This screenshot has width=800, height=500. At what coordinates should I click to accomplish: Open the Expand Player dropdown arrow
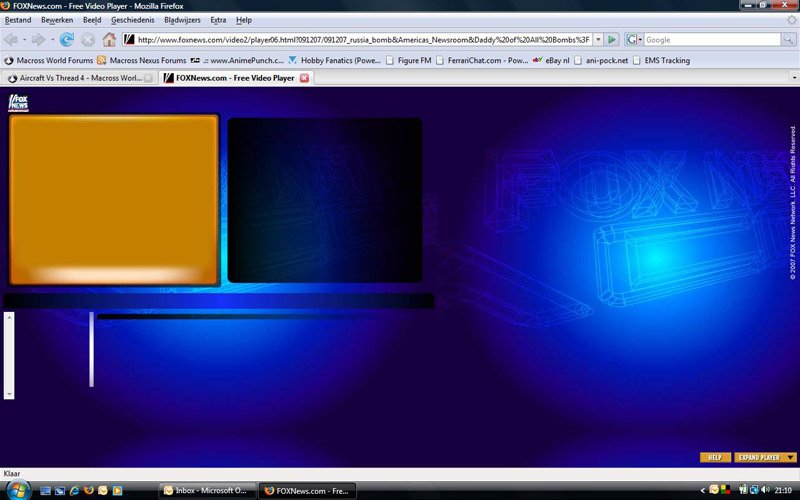click(791, 457)
